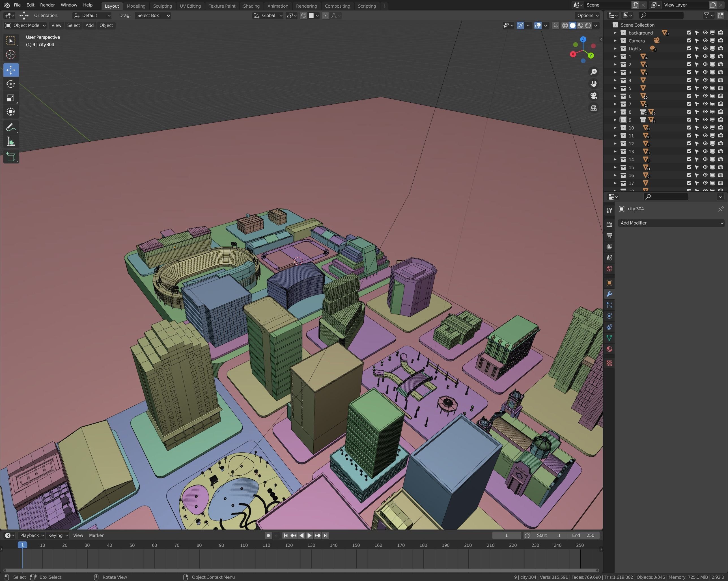The height and width of the screenshot is (581, 728).
Task: Switch to Shading workspace tab
Action: click(251, 6)
